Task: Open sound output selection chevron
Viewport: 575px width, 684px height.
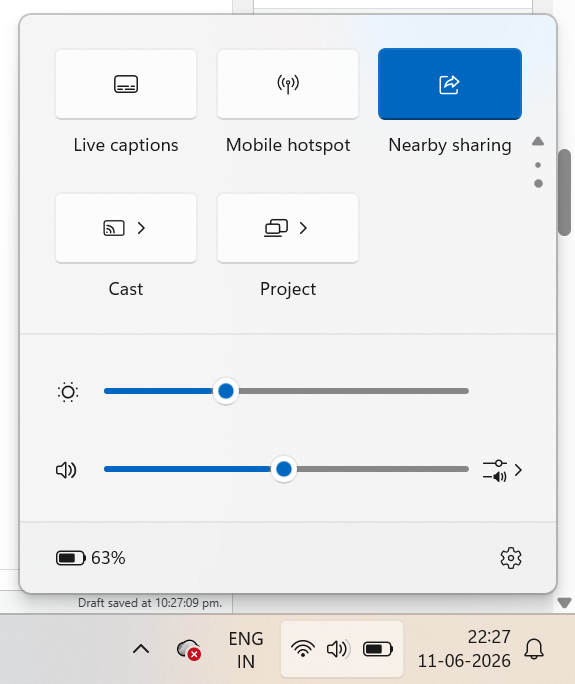Action: (x=502, y=470)
